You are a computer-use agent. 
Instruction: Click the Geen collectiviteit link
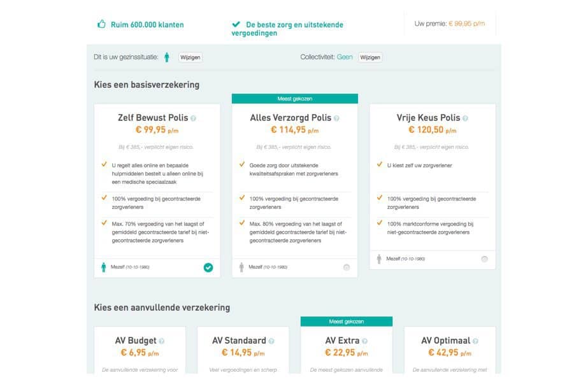(x=345, y=57)
